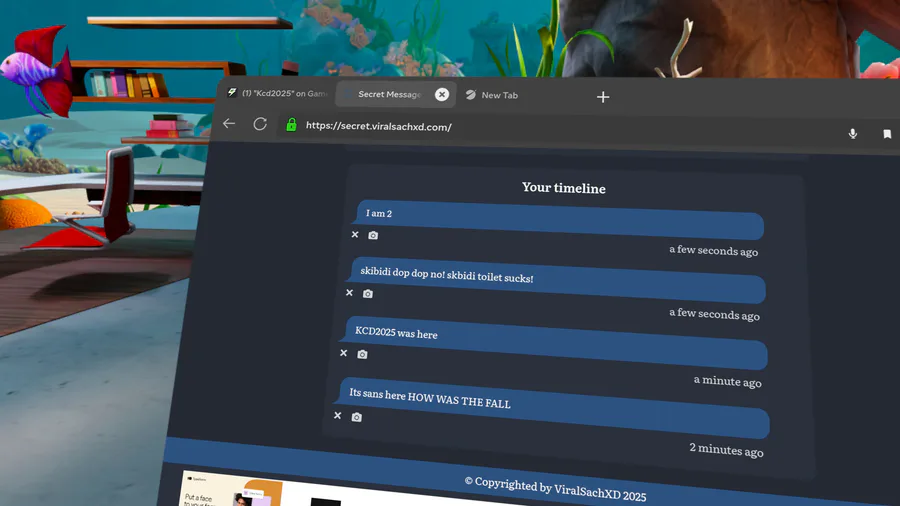900x506 pixels.
Task: Delete the 'KCD2025 was here' message
Action: (x=343, y=353)
